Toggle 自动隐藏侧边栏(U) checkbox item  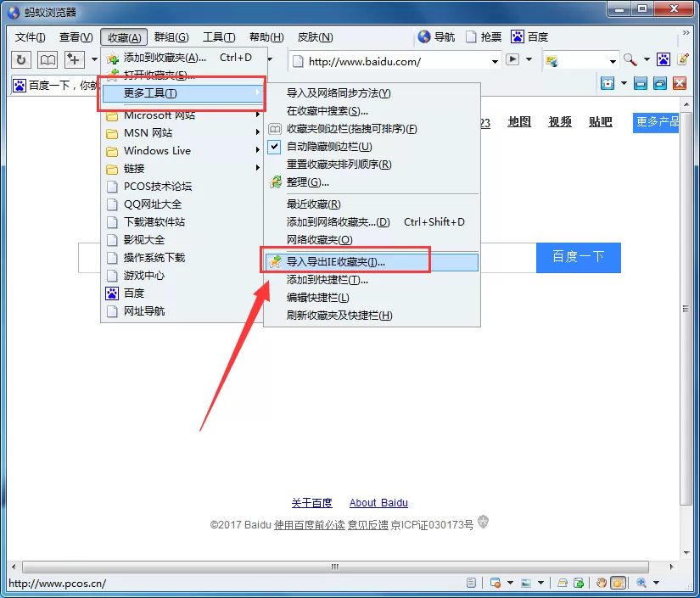click(x=372, y=147)
